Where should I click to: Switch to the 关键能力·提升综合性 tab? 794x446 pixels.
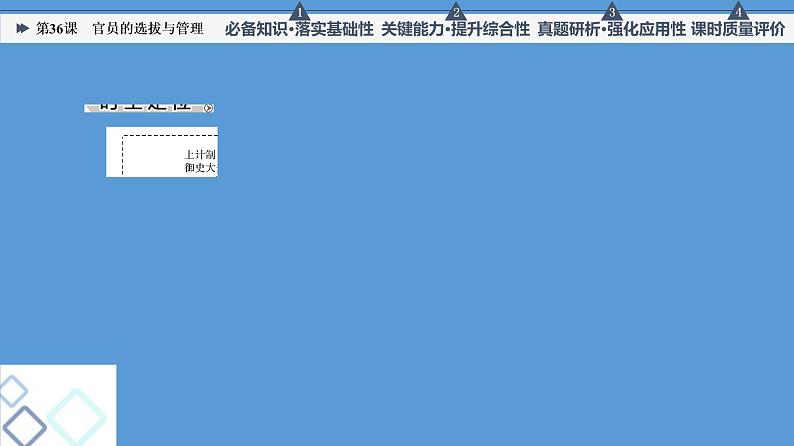[455, 30]
